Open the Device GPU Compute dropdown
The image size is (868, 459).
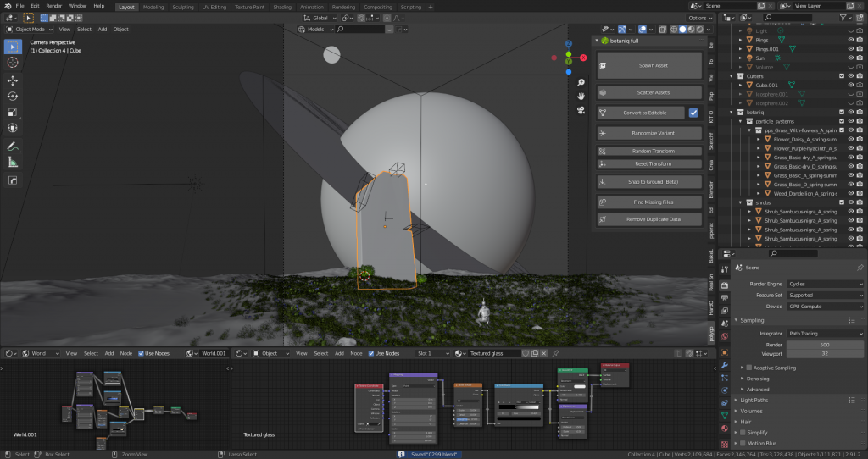[x=825, y=307]
